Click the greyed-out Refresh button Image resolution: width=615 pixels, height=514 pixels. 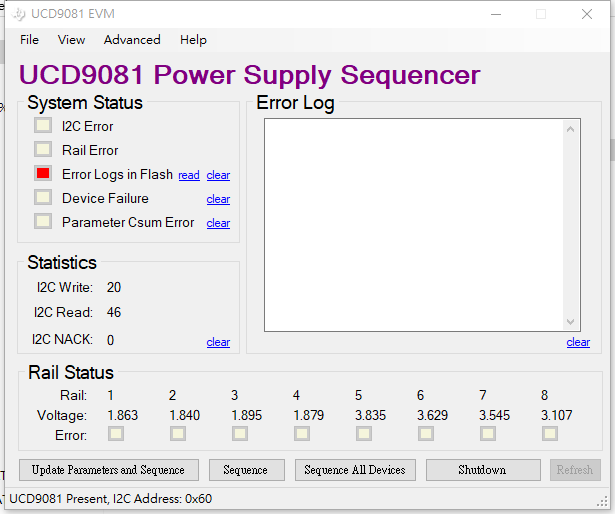coord(575,470)
